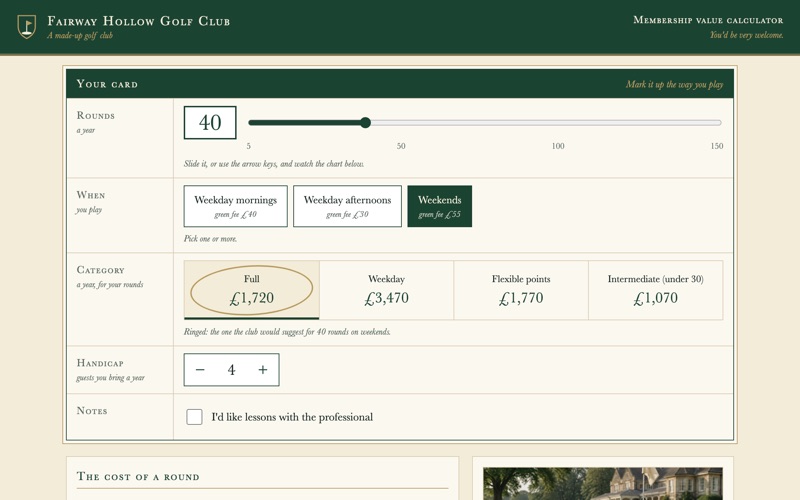Click the 'Slide it, or use the arrow keys' hint
This screenshot has width=800, height=500.
tap(274, 164)
